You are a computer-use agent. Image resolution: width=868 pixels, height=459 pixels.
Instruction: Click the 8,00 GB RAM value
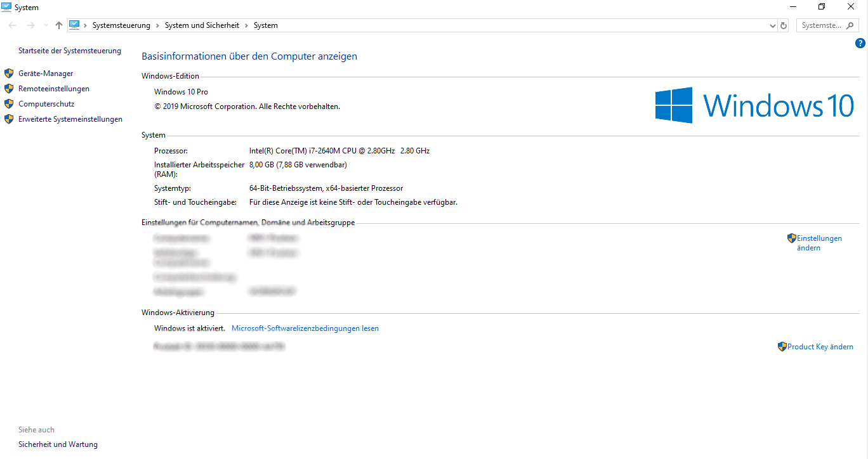(x=298, y=165)
